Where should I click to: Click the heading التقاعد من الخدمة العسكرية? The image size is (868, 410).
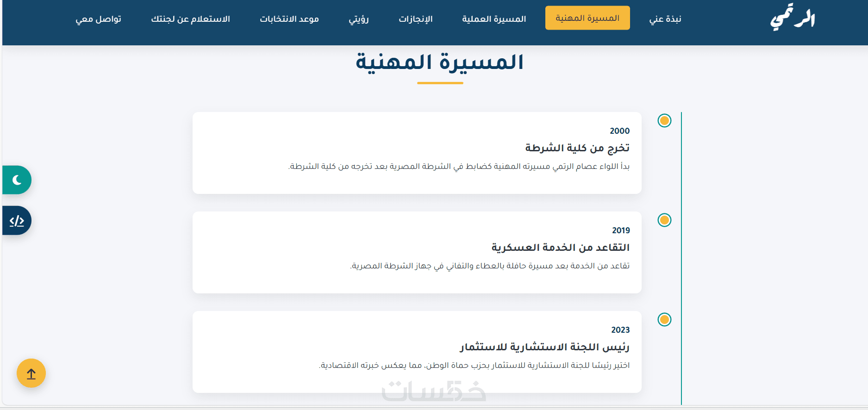[x=561, y=247]
